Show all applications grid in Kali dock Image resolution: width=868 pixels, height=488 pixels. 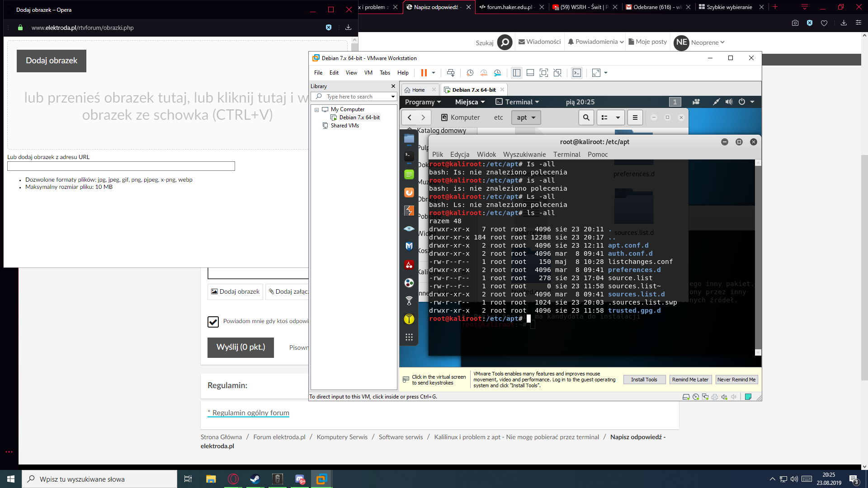tap(409, 337)
